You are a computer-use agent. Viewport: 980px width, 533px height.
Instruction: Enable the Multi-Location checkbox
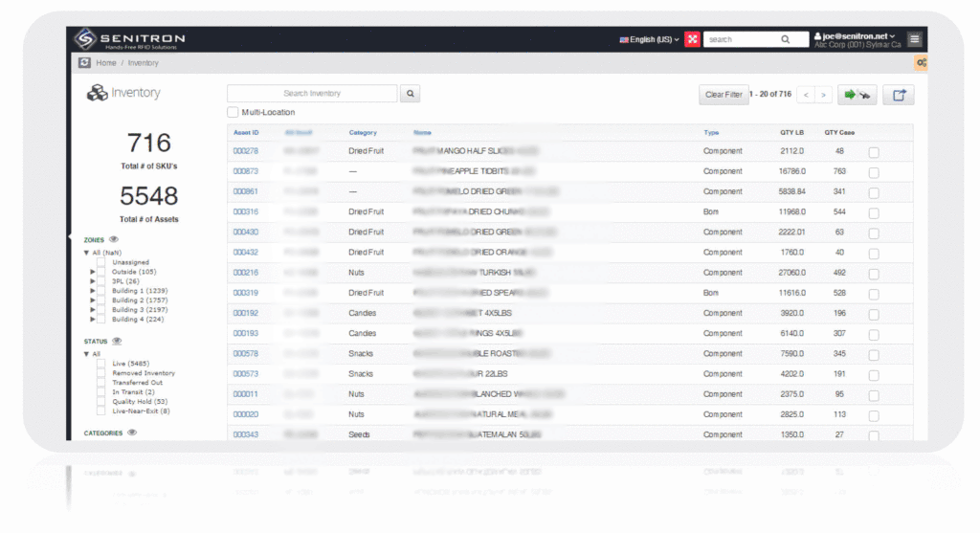233,113
